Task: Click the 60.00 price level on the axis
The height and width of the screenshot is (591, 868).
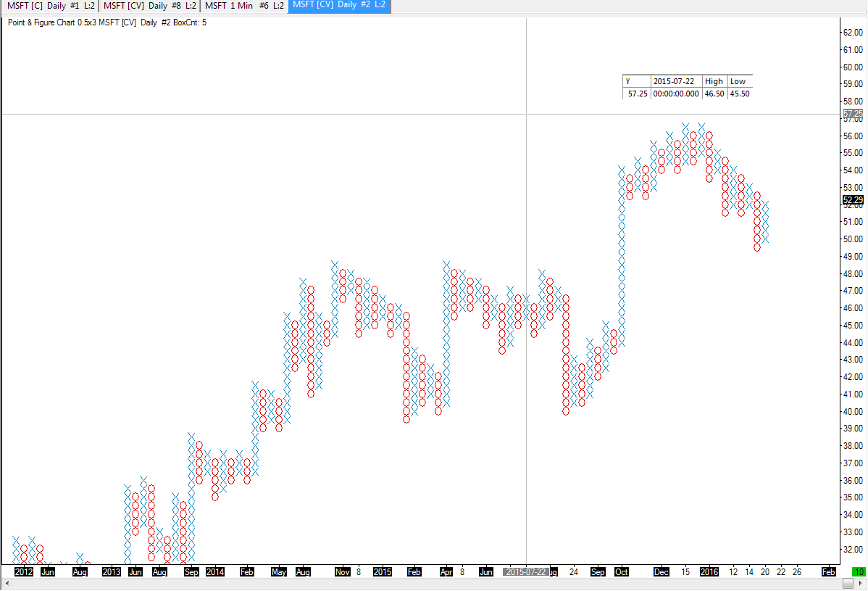Action: coord(853,67)
